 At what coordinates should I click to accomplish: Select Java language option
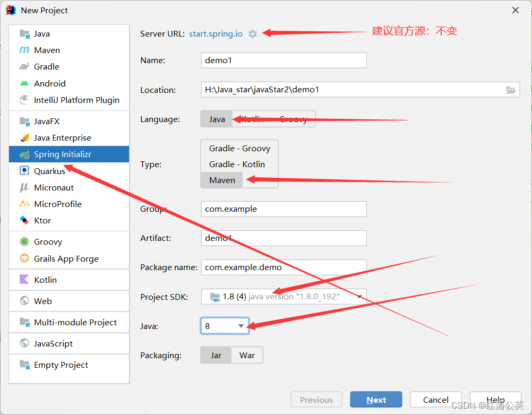(x=217, y=119)
